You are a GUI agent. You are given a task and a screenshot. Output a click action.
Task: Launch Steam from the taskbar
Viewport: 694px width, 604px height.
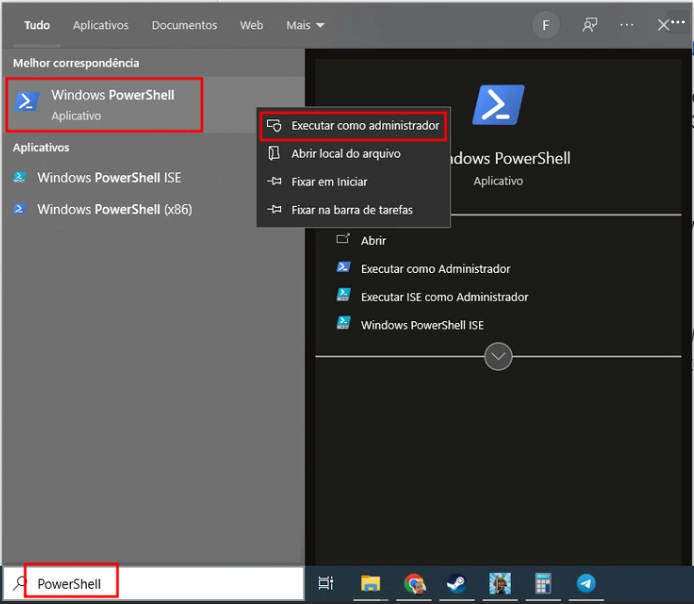pyautogui.click(x=456, y=583)
